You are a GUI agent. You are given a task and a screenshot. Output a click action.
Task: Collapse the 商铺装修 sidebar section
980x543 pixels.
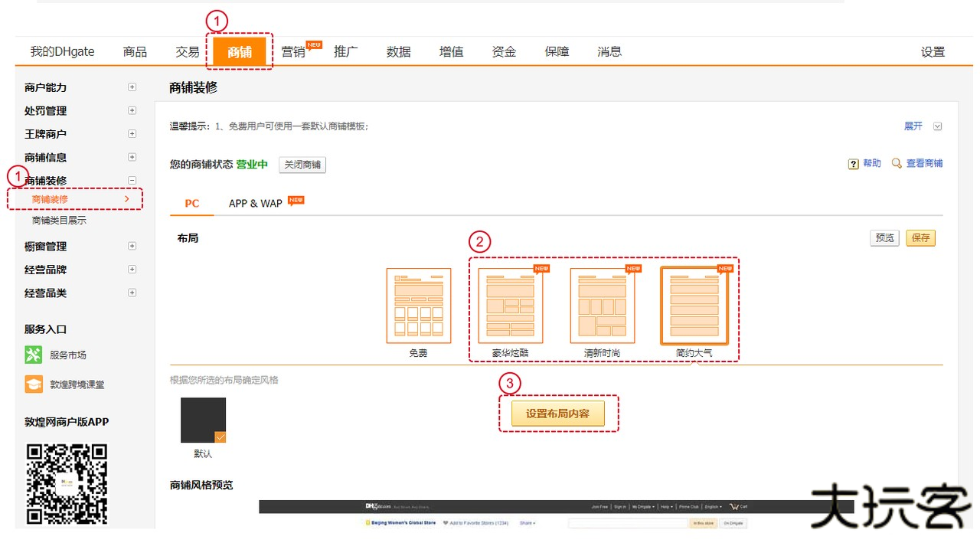[132, 181]
